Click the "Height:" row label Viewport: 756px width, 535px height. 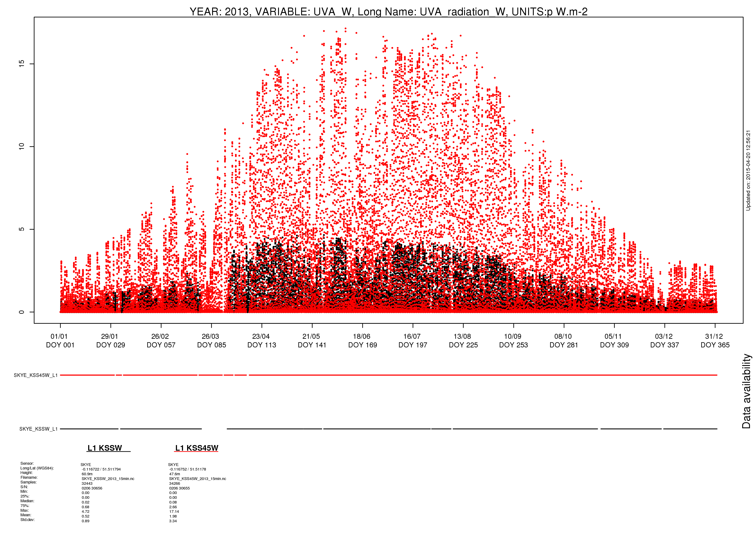[x=27, y=473]
